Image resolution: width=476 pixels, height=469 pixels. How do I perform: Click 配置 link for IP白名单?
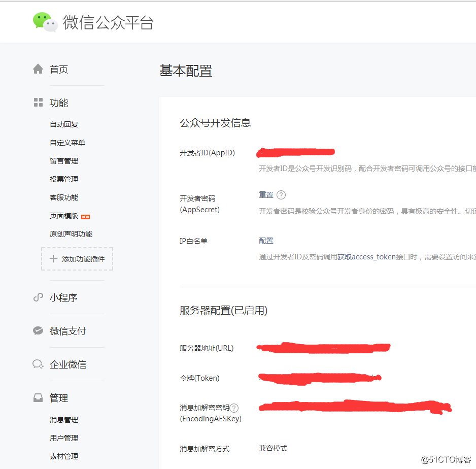coord(266,241)
